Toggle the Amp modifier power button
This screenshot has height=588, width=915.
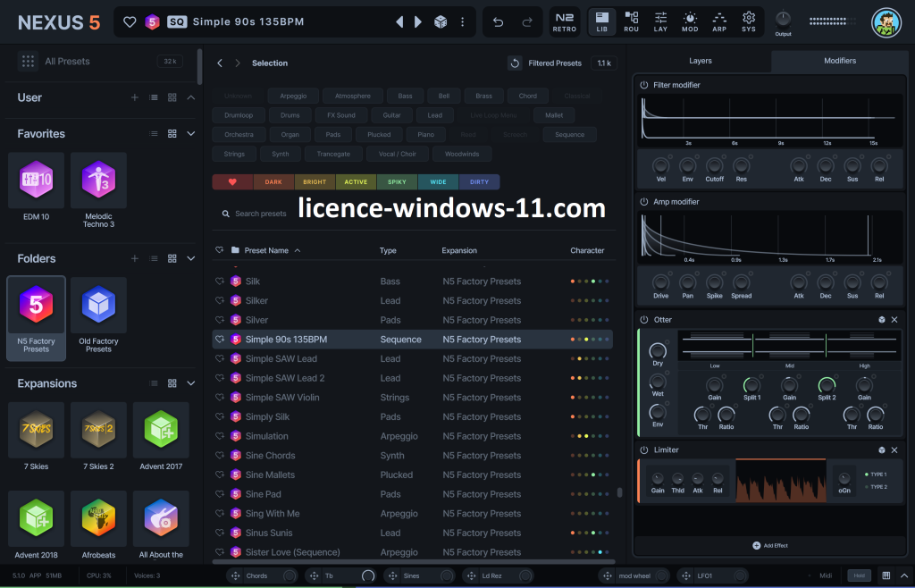[643, 202]
